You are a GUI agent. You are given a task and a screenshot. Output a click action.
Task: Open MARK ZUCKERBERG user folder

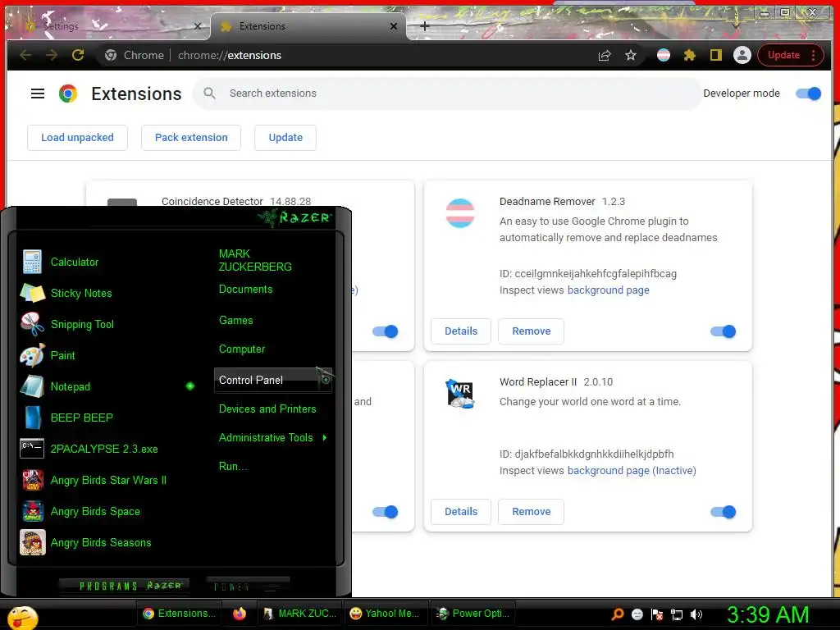click(x=255, y=260)
